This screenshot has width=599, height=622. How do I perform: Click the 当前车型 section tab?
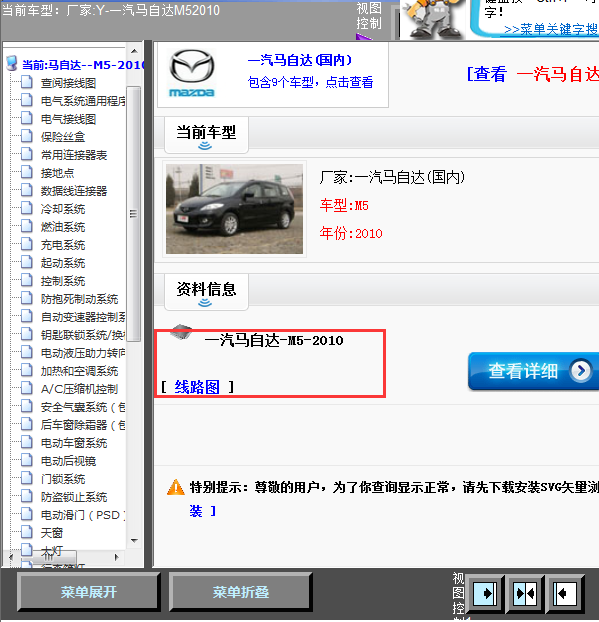[x=206, y=135]
